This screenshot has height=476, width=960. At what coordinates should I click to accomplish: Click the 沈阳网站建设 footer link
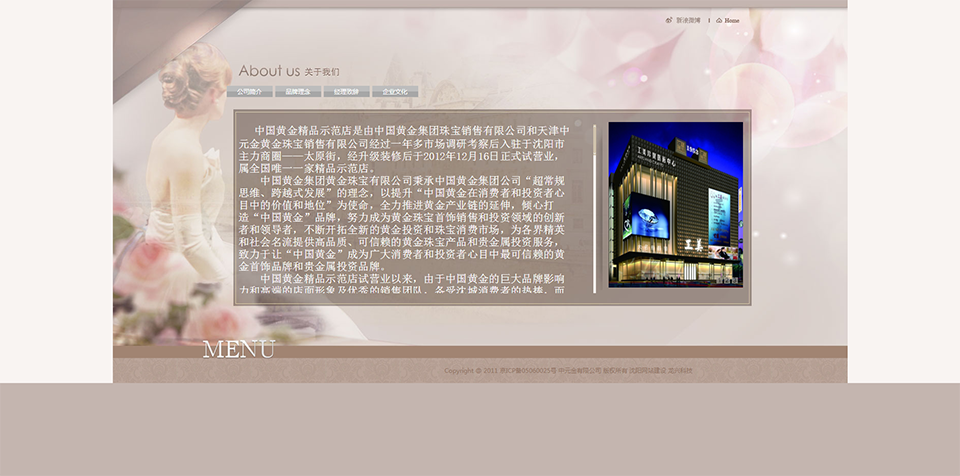click(647, 371)
